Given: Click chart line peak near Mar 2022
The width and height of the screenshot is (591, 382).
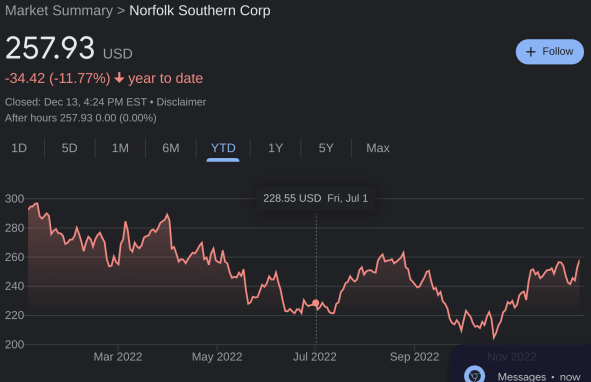Looking at the screenshot, I should tap(126, 222).
